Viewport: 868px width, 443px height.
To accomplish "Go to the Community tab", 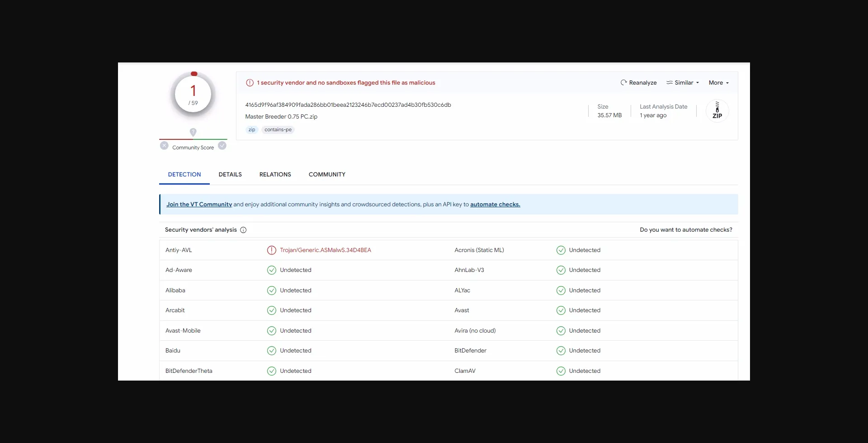I will point(327,175).
